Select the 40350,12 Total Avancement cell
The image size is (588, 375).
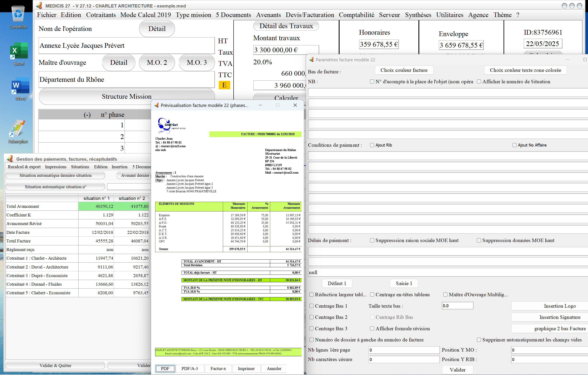(x=96, y=206)
